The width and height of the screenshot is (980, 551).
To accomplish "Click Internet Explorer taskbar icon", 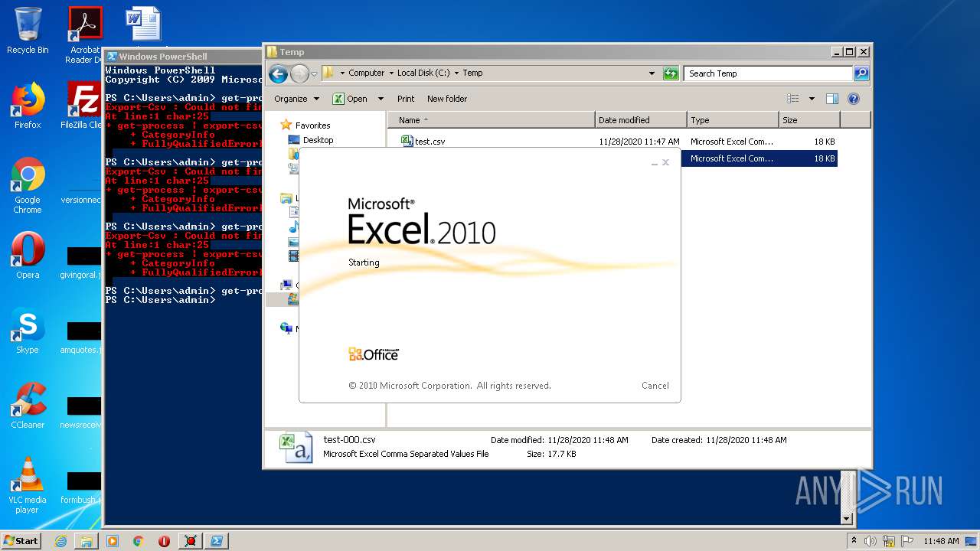I will 60,541.
